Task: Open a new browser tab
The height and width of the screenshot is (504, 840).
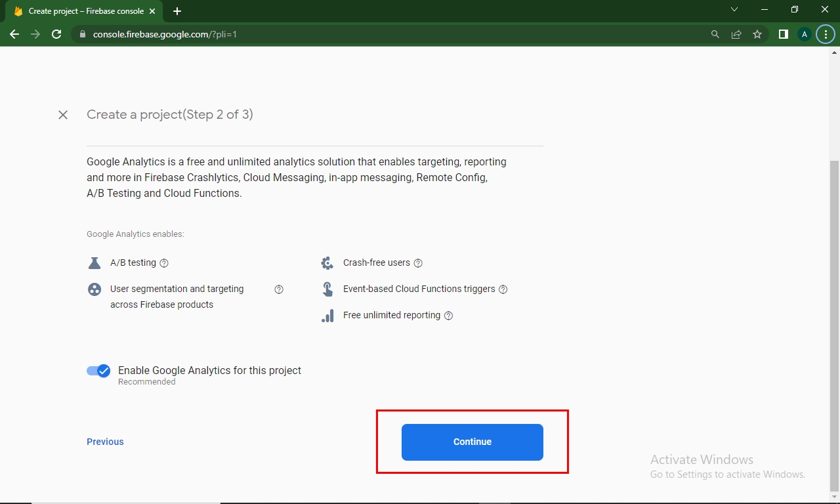Action: coord(177,11)
